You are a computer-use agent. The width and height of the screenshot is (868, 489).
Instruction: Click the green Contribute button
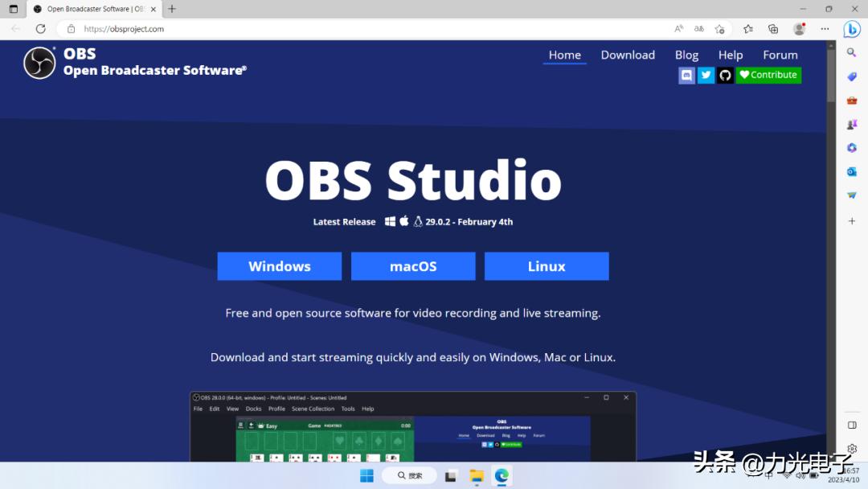click(768, 75)
